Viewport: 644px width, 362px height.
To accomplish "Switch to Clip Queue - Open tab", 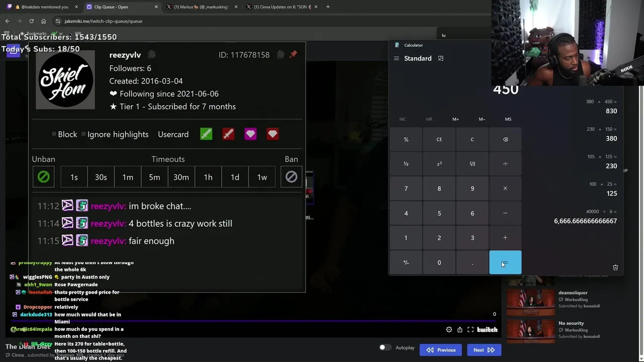I will click(121, 7).
